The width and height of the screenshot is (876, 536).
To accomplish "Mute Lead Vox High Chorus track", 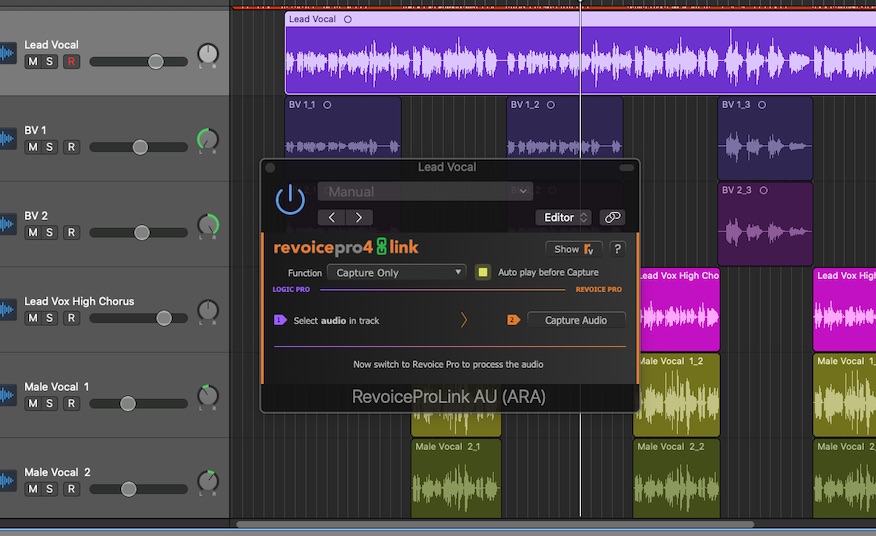I will tap(33, 318).
